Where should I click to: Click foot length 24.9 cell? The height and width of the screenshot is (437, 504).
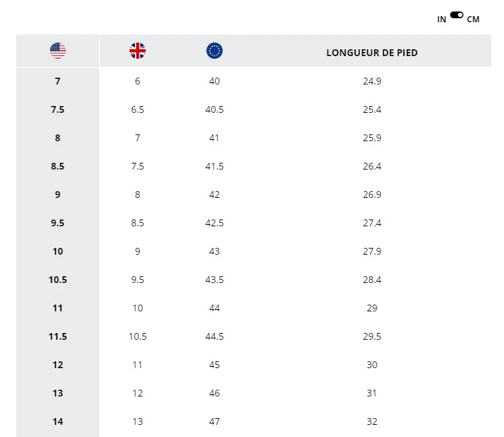point(372,81)
